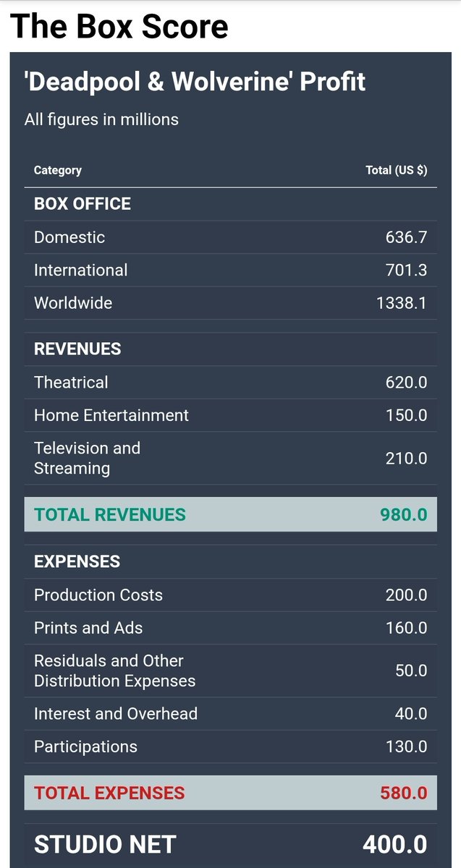Screen dimensions: 461x868
Task: Select the Participations row label
Action: coord(85,747)
